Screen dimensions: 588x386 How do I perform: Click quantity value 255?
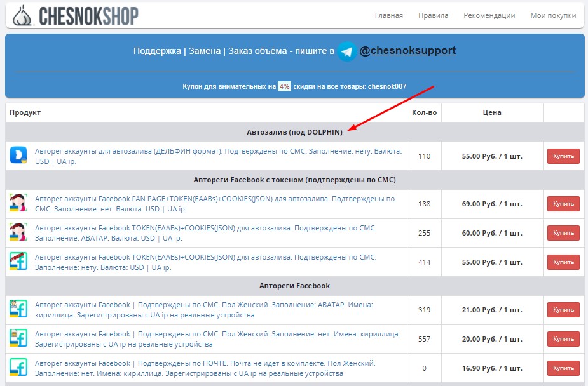point(424,233)
